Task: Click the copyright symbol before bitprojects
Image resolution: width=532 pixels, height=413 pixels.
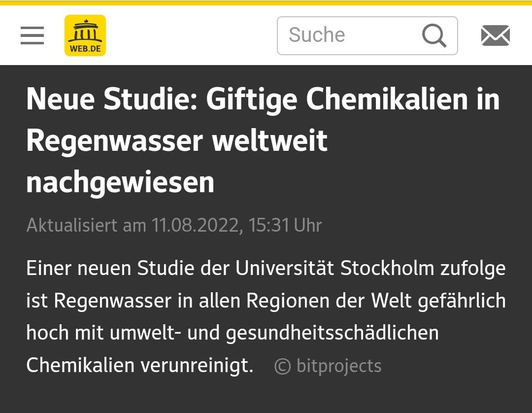Action: pyautogui.click(x=282, y=366)
